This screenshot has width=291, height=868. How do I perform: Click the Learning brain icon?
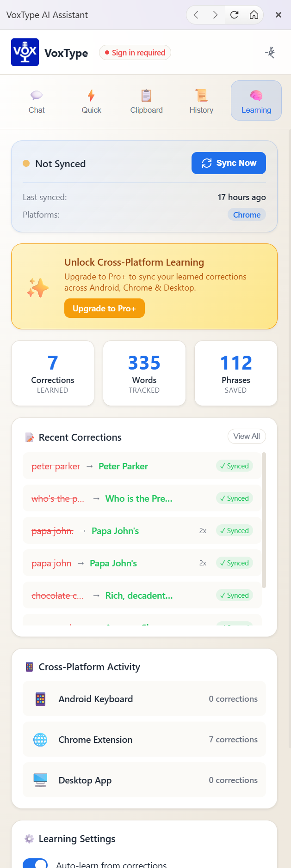(x=256, y=95)
